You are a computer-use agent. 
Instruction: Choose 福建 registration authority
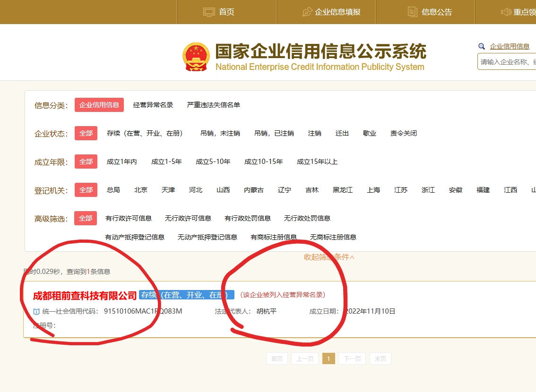click(x=483, y=190)
